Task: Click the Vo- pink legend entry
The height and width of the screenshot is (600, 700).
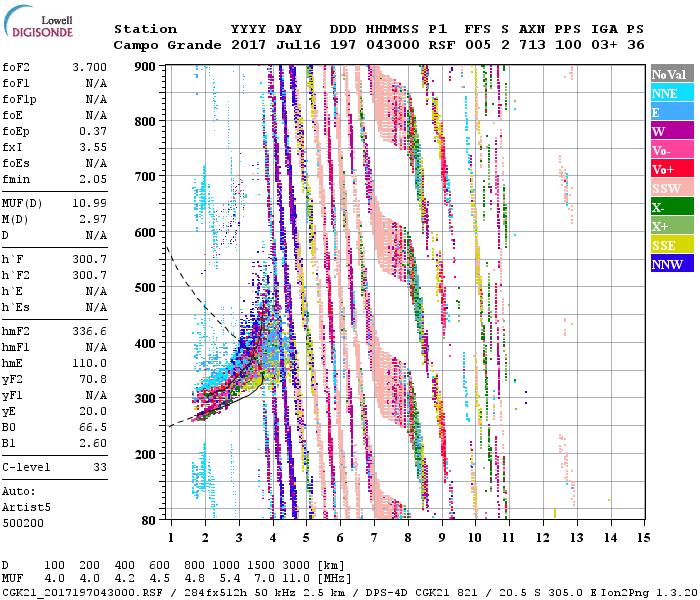Action: tap(671, 150)
